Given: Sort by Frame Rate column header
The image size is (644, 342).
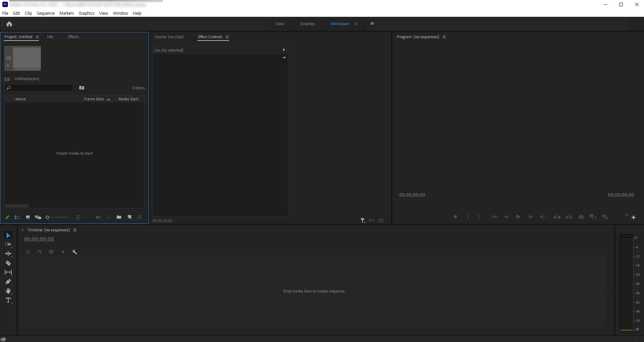Looking at the screenshot, I should pos(94,99).
